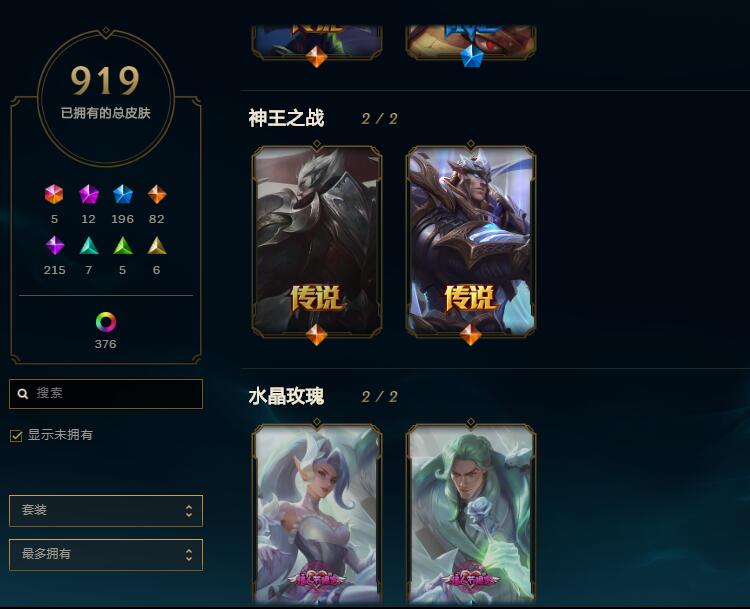Click into the 搜索 search field
The image size is (750, 609).
pyautogui.click(x=106, y=394)
